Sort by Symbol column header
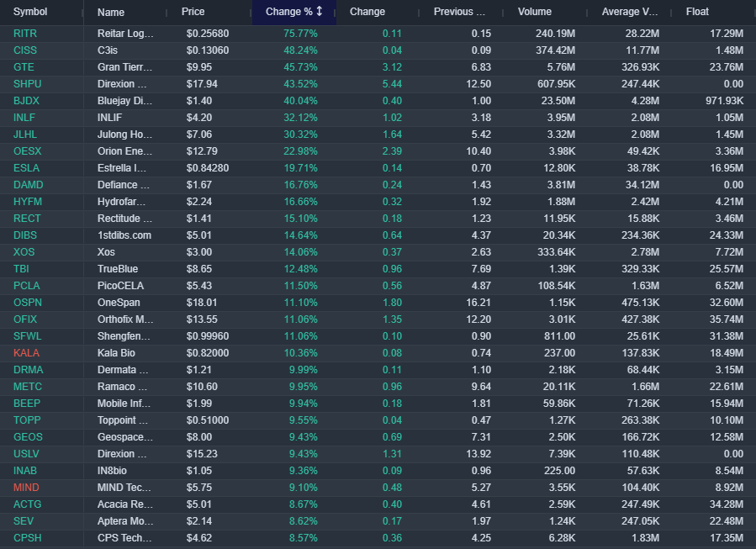Viewport: 756px width, 549px height. [30, 12]
